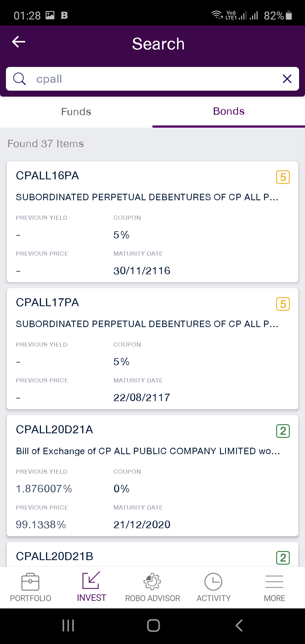Tap risk level 5 badge on CPALL16PA
This screenshot has height=644, width=305.
click(x=283, y=177)
